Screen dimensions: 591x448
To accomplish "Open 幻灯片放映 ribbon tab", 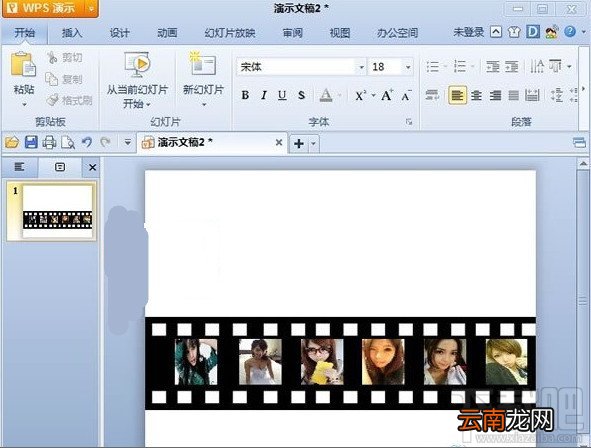I will [230, 33].
